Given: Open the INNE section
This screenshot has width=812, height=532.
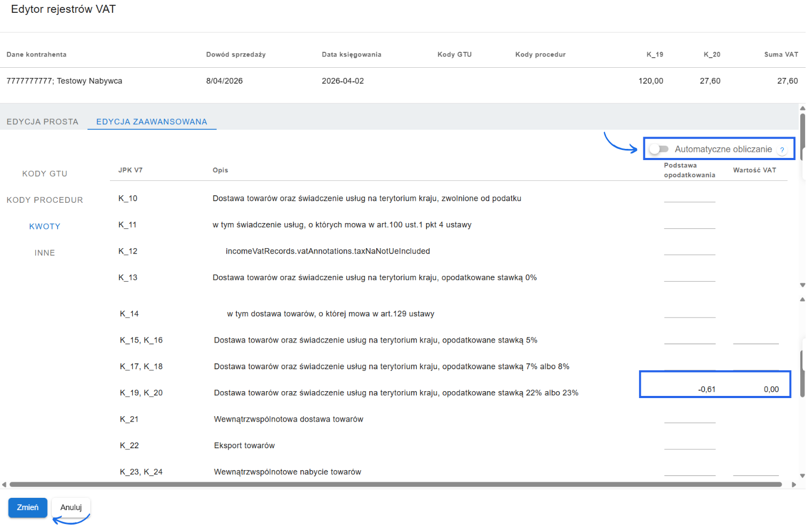Looking at the screenshot, I should (45, 252).
